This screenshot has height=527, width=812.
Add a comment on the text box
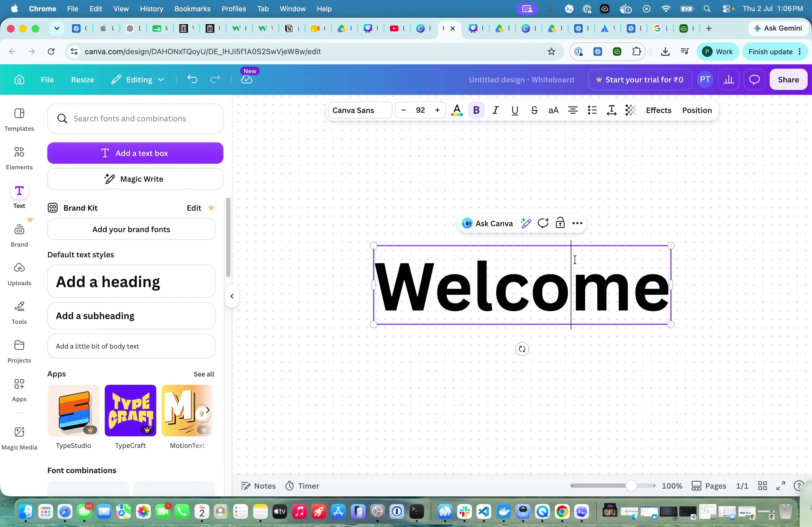[x=543, y=223]
